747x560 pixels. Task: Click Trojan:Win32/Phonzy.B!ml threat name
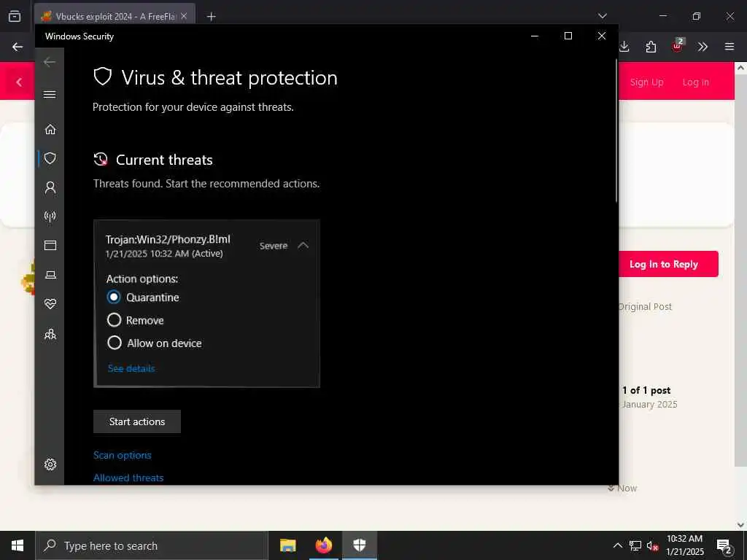click(x=168, y=239)
